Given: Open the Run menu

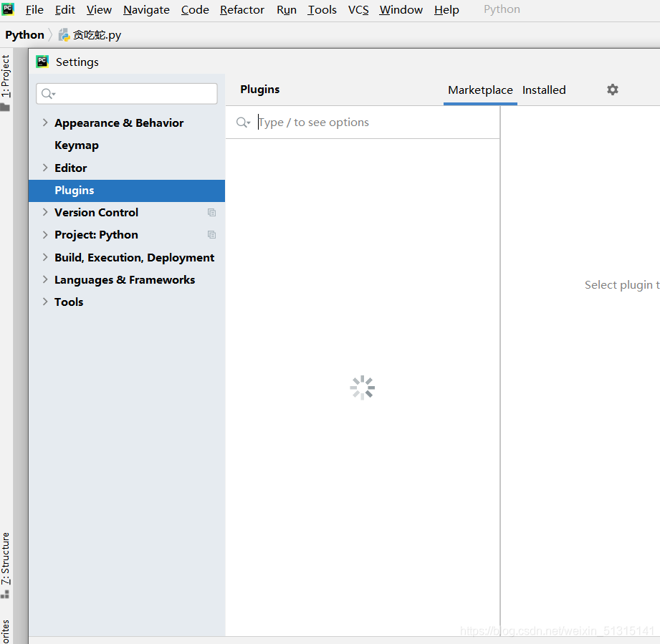Looking at the screenshot, I should click(286, 10).
